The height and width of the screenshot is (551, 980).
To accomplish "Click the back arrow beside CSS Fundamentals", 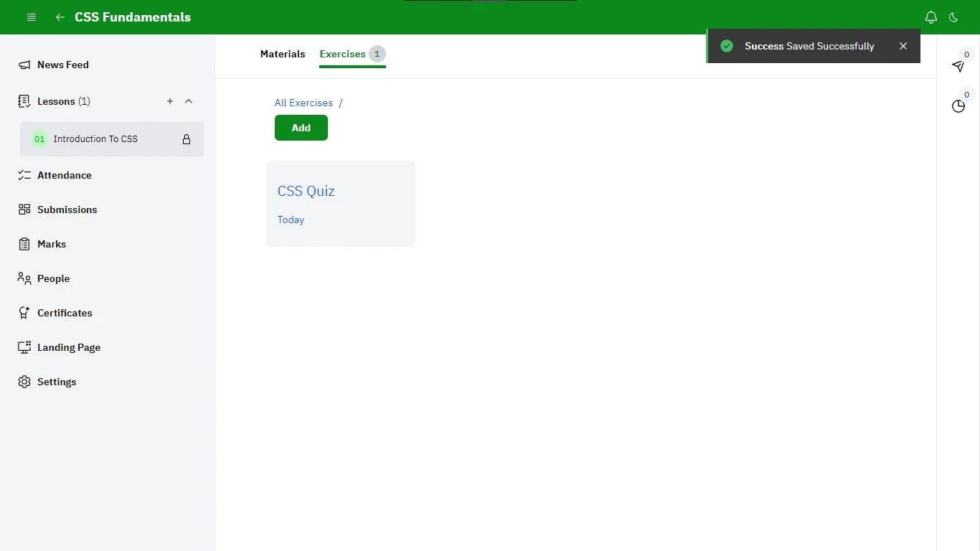I will 60,17.
